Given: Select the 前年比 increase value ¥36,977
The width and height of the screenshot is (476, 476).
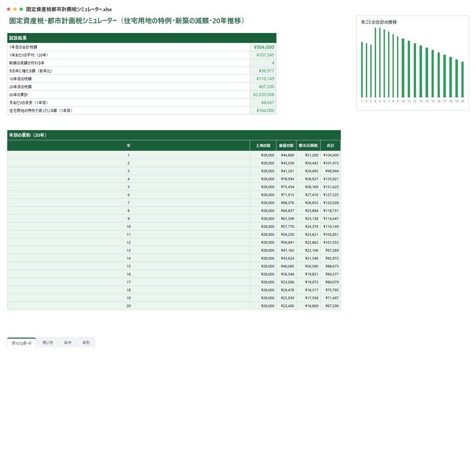Looking at the screenshot, I should pyautogui.click(x=263, y=71).
